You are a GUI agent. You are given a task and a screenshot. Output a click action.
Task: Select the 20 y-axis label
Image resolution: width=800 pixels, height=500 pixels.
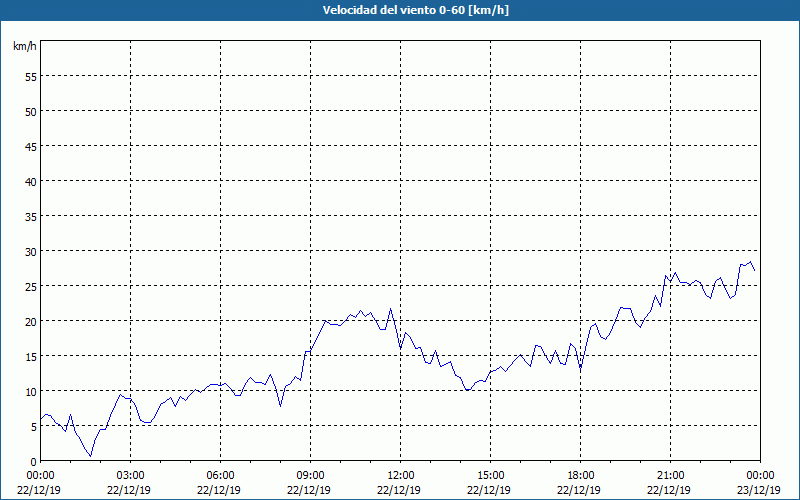[31, 321]
